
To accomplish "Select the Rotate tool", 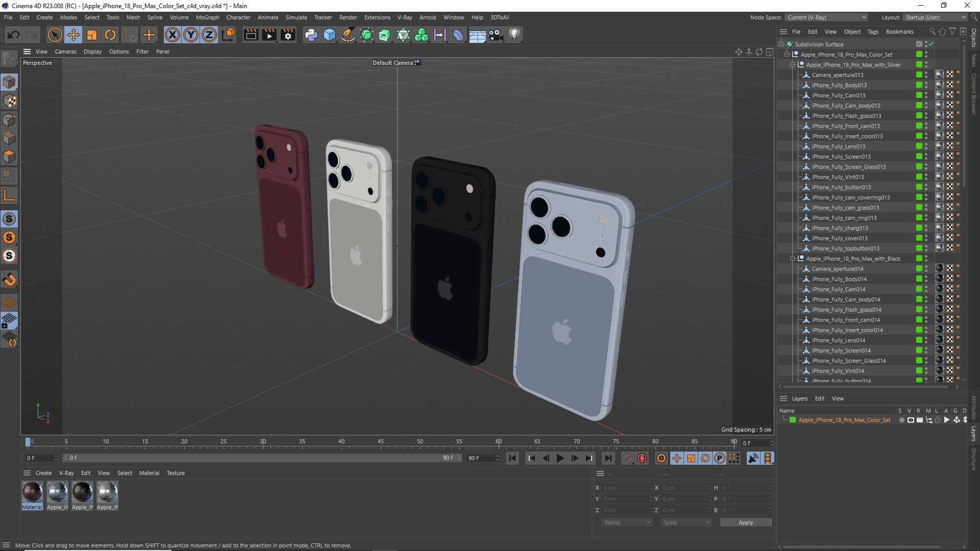I will tap(110, 35).
